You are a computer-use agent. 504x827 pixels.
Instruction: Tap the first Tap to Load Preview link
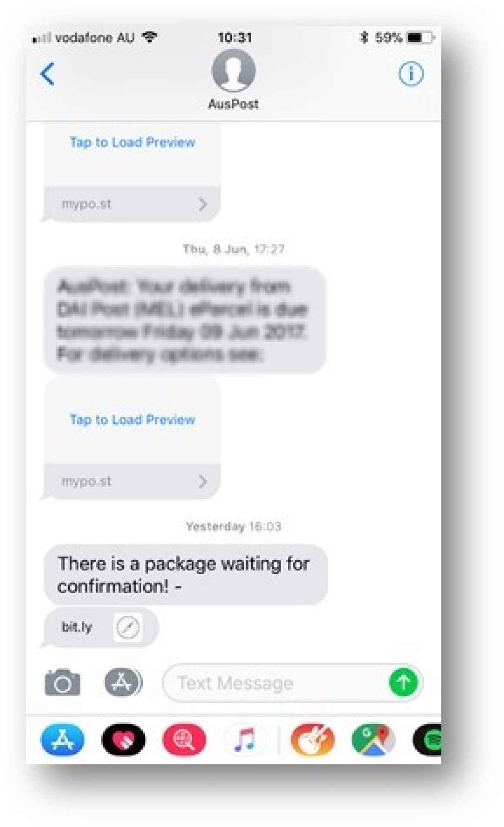click(x=132, y=142)
